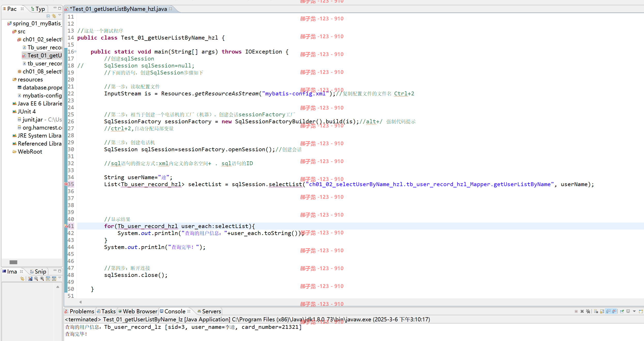Switch to the Type Hierarchy tab

pos(38,9)
